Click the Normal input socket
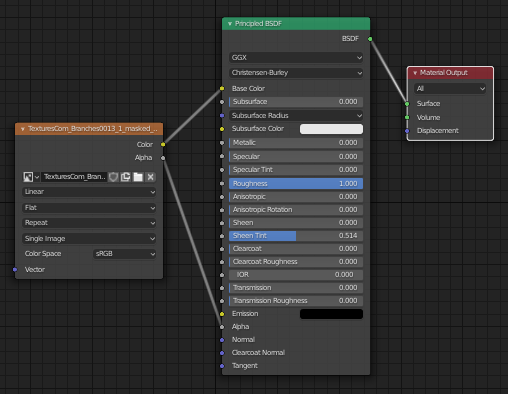508x394 pixels. (x=222, y=340)
